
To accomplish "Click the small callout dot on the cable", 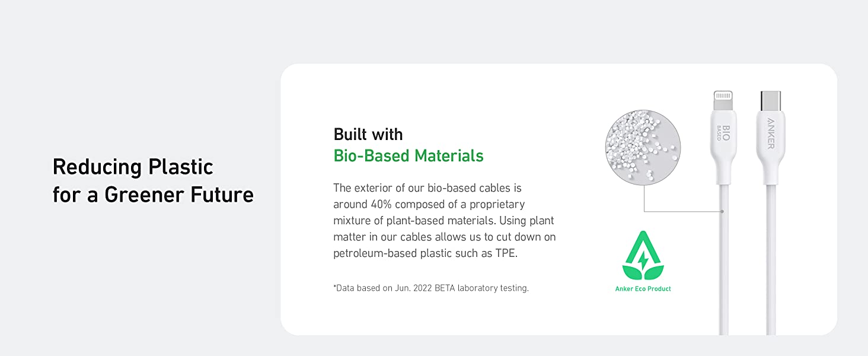I will click(723, 211).
